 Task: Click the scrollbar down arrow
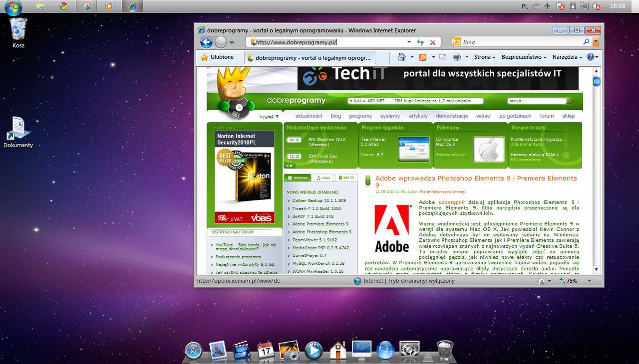pos(596,270)
